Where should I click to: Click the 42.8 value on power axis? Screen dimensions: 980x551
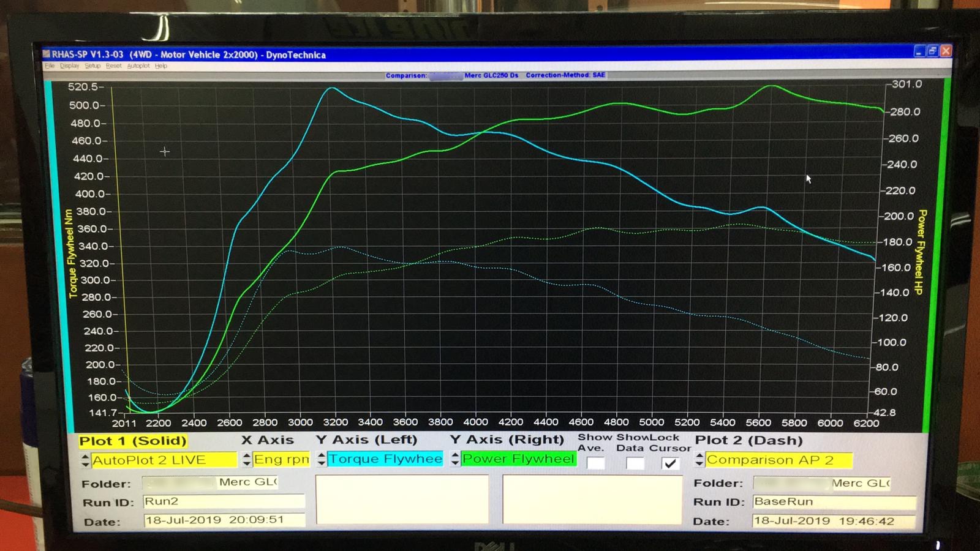884,413
